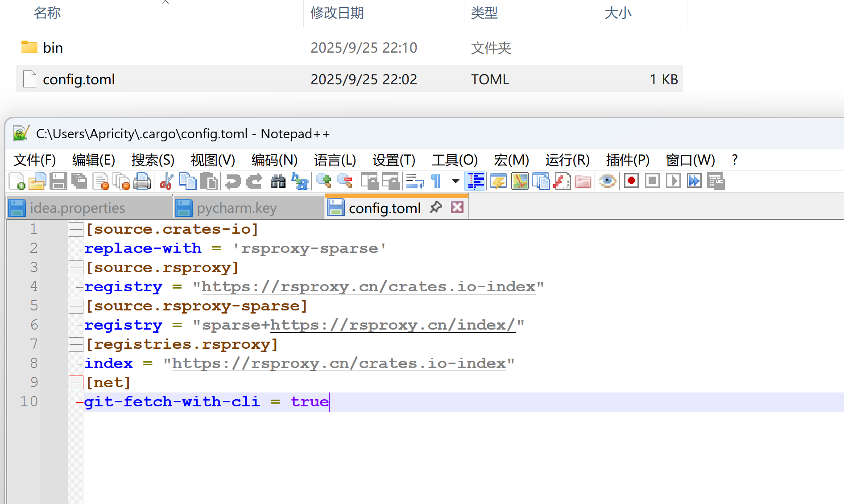Toggle file monitoring eye icon

click(607, 181)
